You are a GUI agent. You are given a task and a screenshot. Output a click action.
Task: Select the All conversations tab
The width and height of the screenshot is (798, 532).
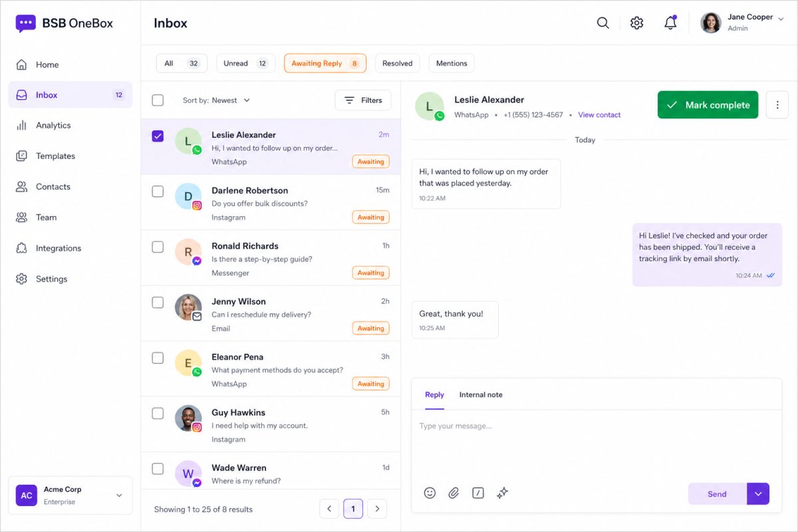182,63
